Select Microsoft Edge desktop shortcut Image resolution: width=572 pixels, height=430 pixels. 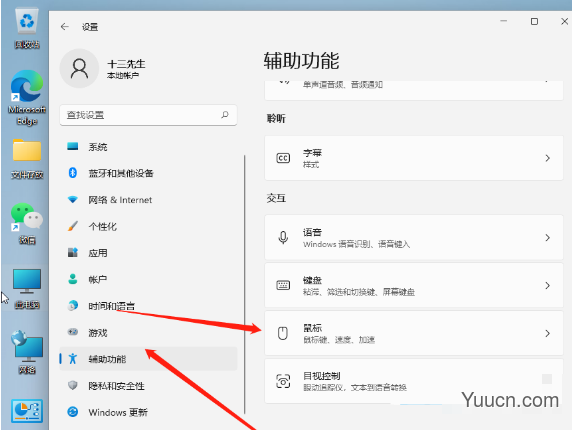pos(27,98)
